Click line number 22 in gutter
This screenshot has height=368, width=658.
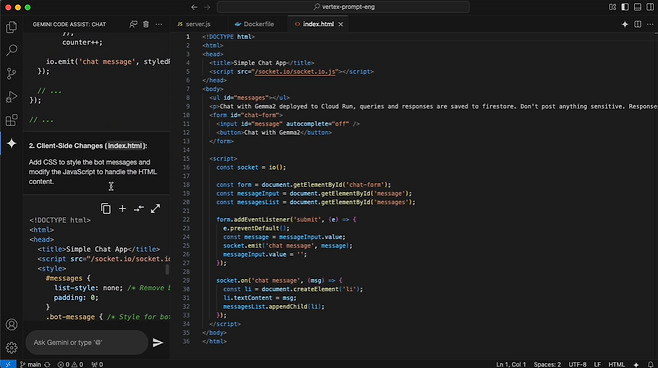click(186, 219)
